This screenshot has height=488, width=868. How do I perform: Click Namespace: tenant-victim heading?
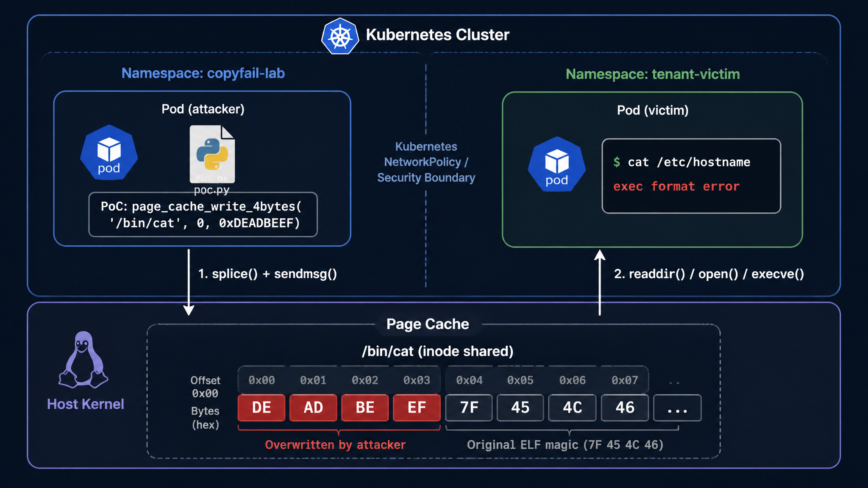click(x=653, y=74)
